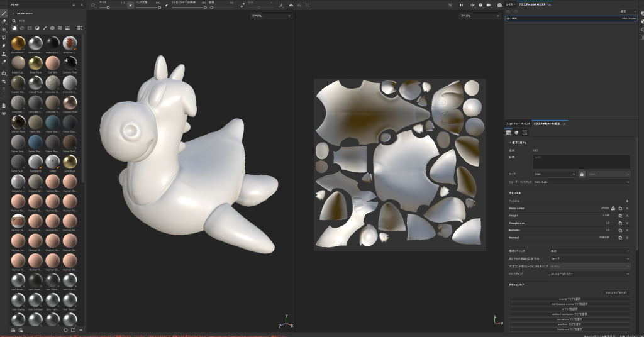644x337 pixels.
Task: Remove the Height channel
Action: tap(627, 216)
